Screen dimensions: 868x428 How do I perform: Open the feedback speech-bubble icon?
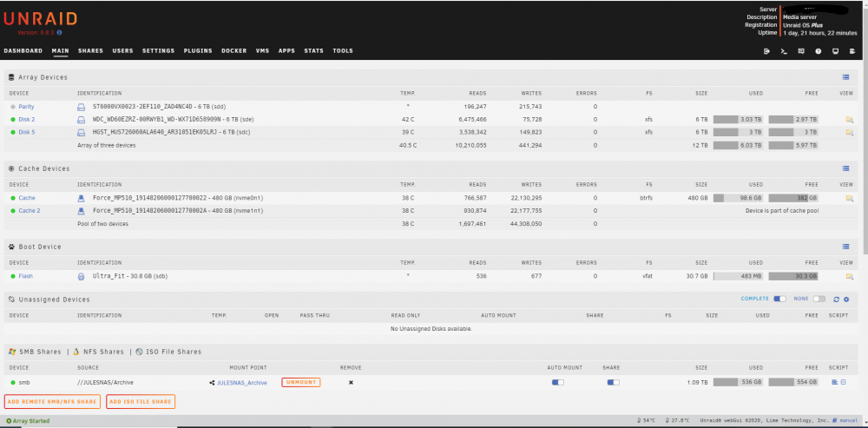[x=801, y=51]
